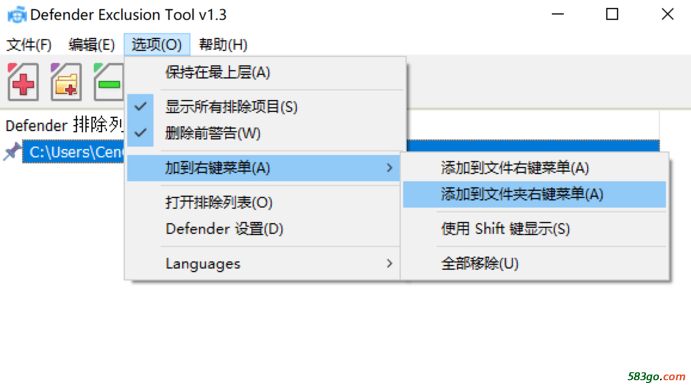Select 全部移除(U)
The width and height of the screenshot is (691, 392).
[535, 263]
